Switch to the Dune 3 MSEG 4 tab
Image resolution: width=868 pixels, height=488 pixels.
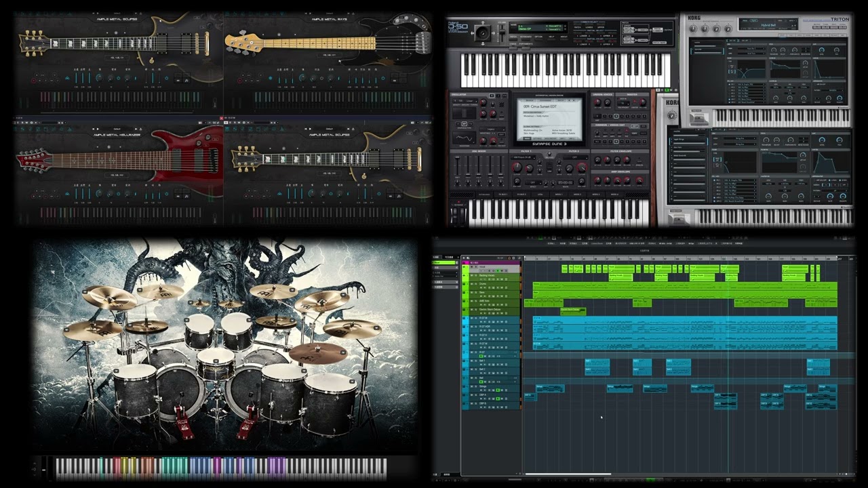point(614,195)
